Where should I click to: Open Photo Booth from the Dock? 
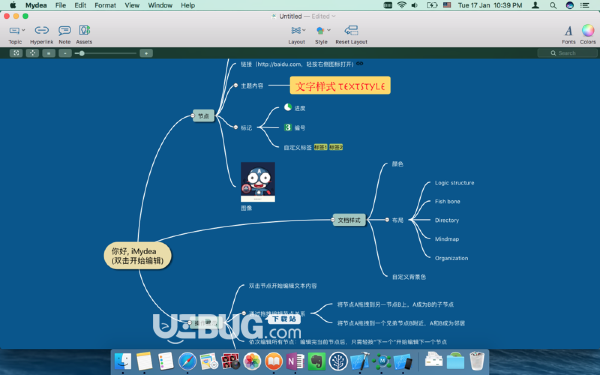coord(230,361)
